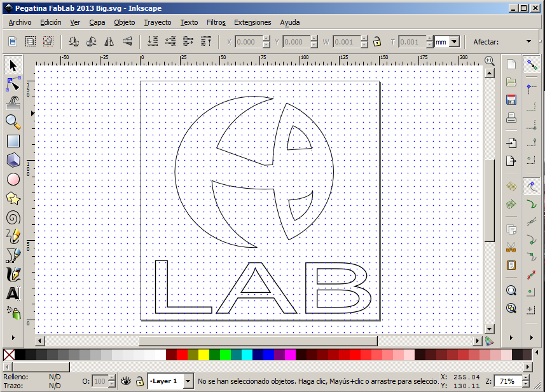The width and height of the screenshot is (545, 392).
Task: Click the Export icon
Action: [x=511, y=161]
